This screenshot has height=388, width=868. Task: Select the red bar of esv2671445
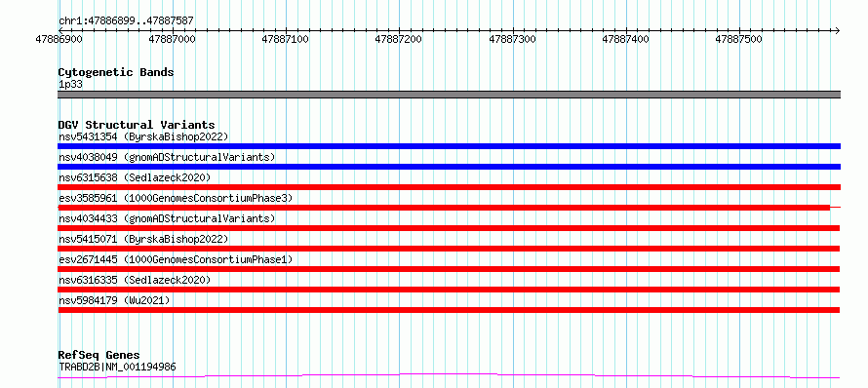click(x=449, y=269)
